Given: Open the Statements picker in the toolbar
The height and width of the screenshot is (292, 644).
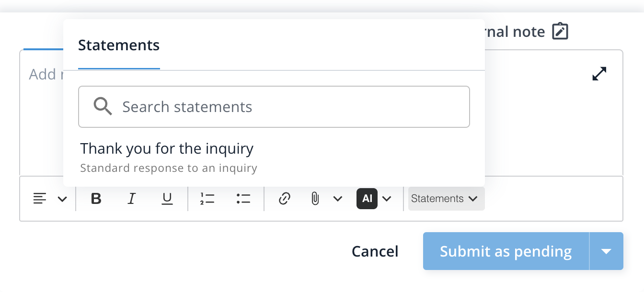Looking at the screenshot, I should (445, 198).
